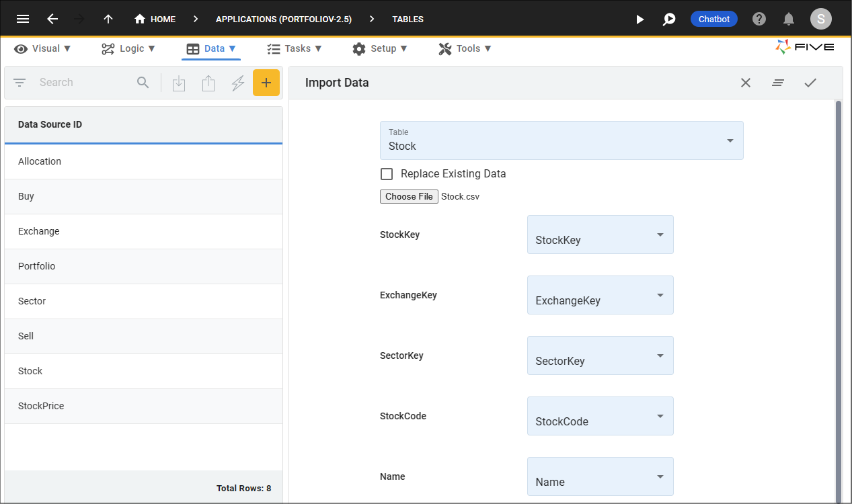Go up one level with up arrow

(x=108, y=19)
